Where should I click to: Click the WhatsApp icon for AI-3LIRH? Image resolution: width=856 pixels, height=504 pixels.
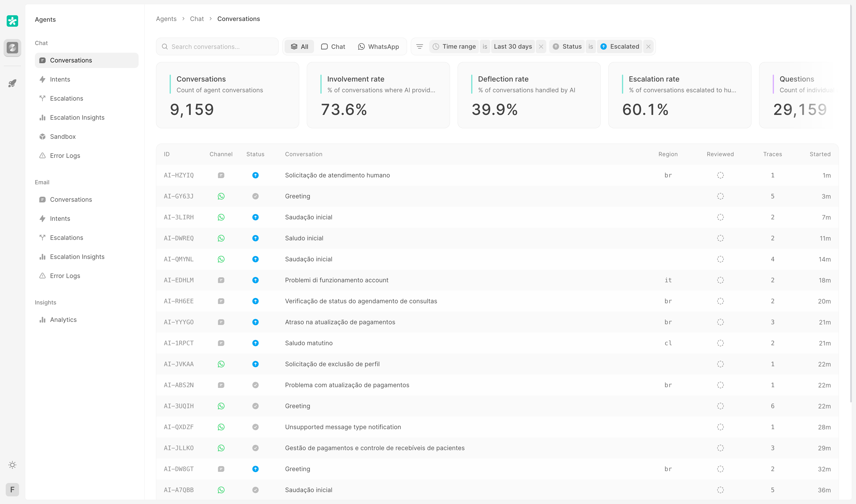point(221,217)
